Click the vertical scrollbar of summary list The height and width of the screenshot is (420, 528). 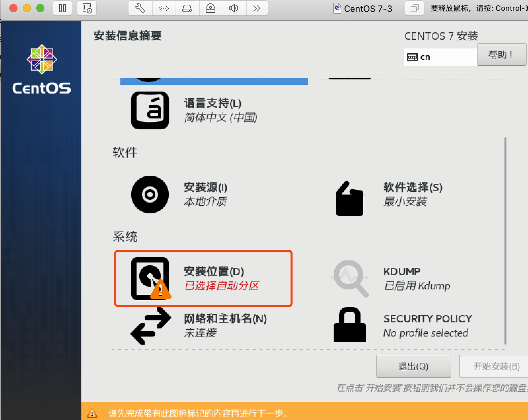pyautogui.click(x=505, y=241)
